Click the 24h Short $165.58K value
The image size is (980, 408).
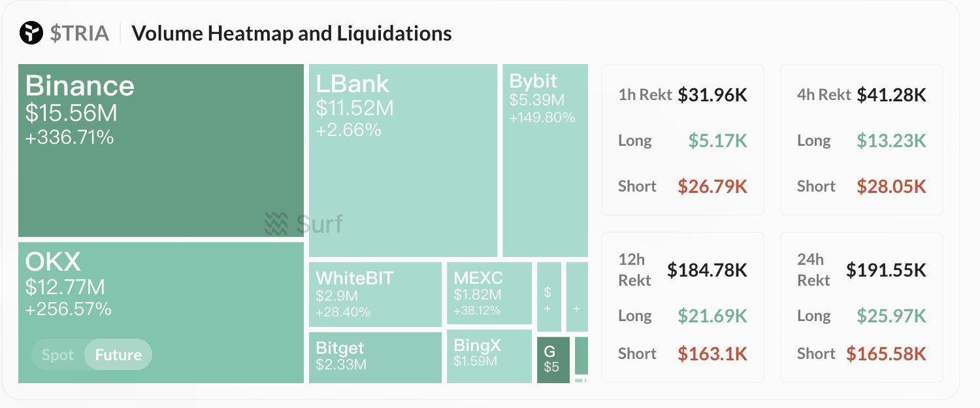[886, 354]
